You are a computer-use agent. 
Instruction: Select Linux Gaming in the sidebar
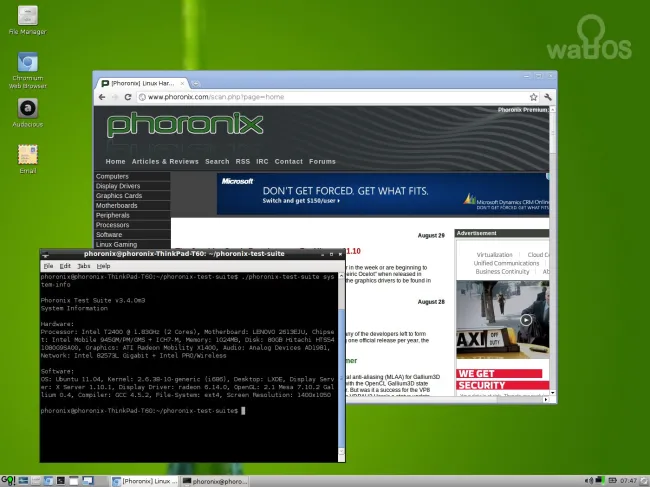[x=132, y=245]
